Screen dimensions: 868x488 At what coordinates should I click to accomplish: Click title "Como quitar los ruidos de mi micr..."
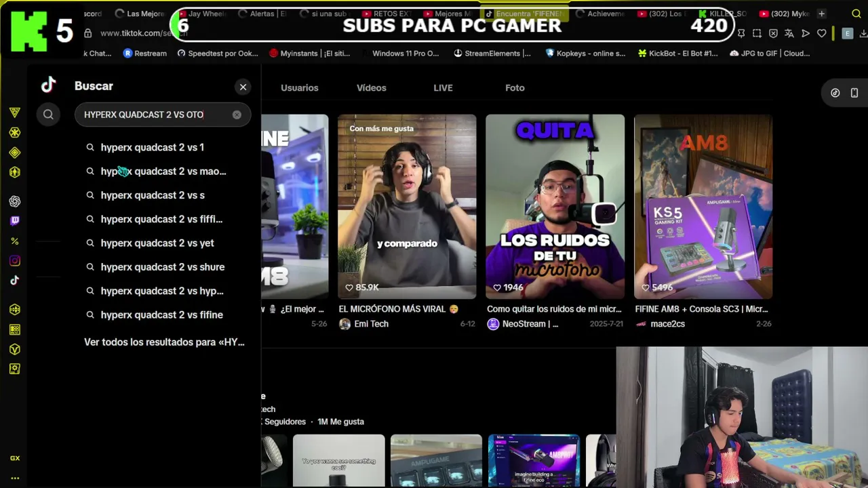point(554,309)
